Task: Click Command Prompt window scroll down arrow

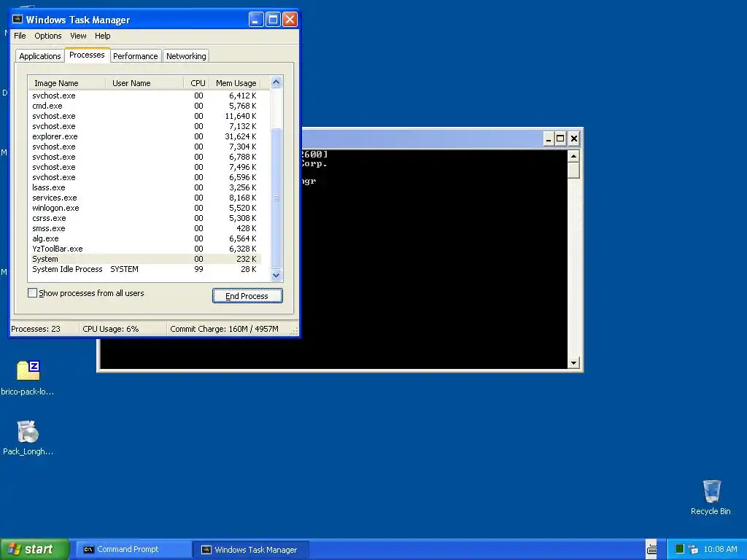Action: (573, 363)
